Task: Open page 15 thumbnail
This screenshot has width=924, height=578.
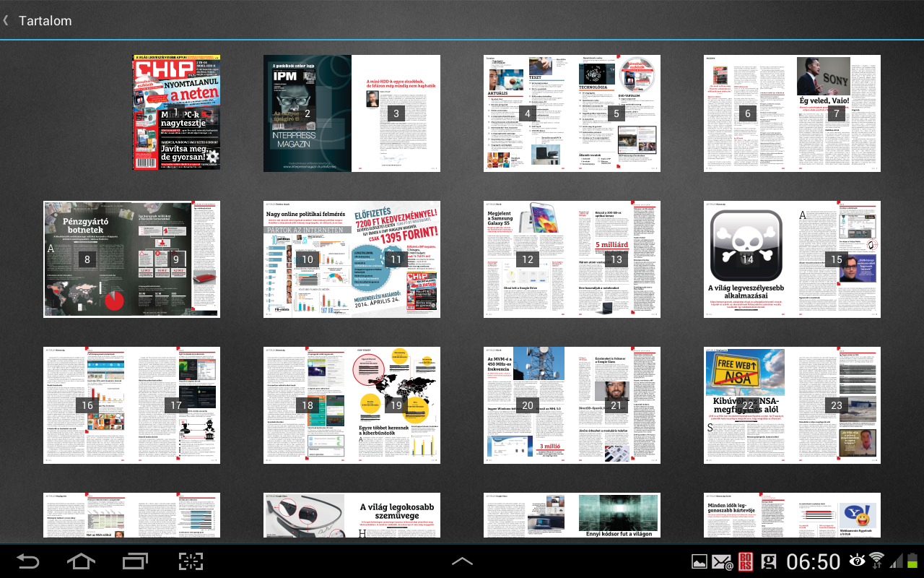Action: (837, 259)
